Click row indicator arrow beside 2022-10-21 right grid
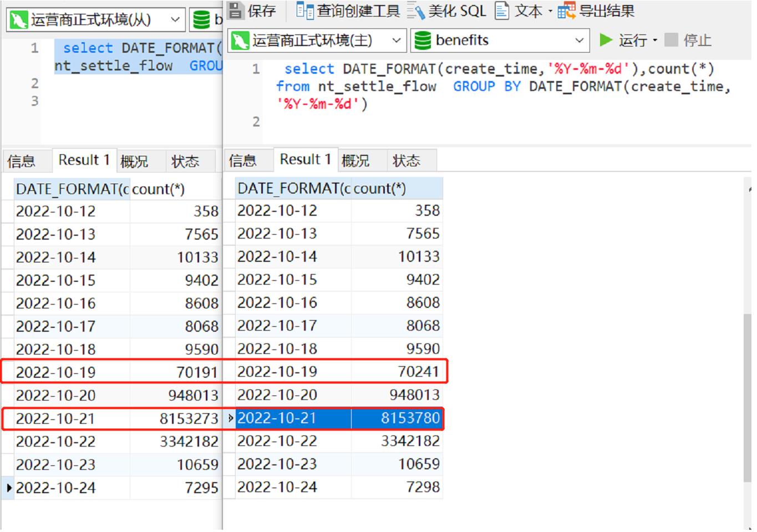The height and width of the screenshot is (532, 757). click(230, 418)
